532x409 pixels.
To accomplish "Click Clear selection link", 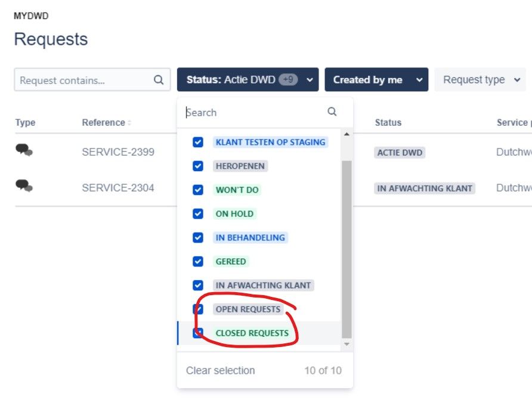I will 220,370.
